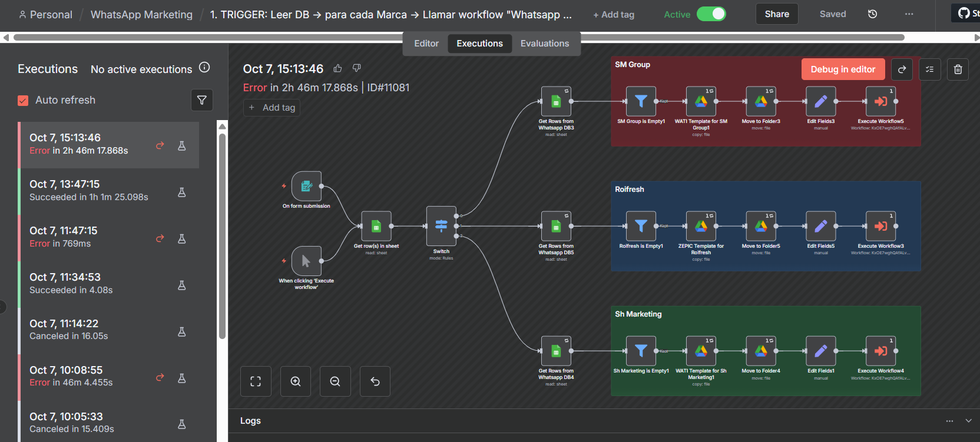Screen dimensions: 980x442
Task: Select the Move to Folder4 node
Action: [761, 351]
